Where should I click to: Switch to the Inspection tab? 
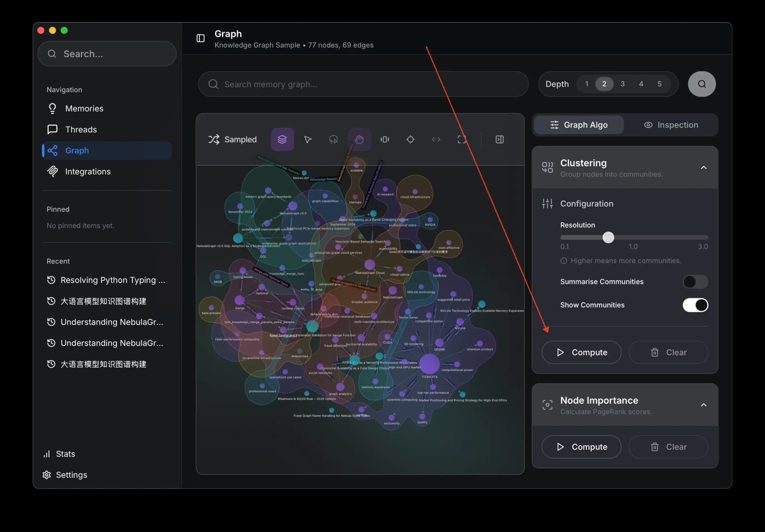(x=671, y=125)
